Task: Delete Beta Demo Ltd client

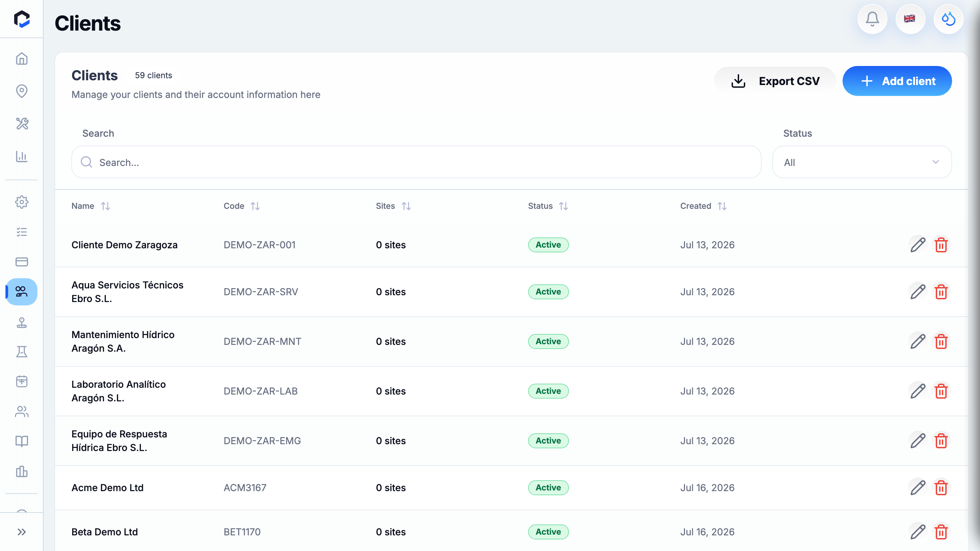Action: [941, 532]
